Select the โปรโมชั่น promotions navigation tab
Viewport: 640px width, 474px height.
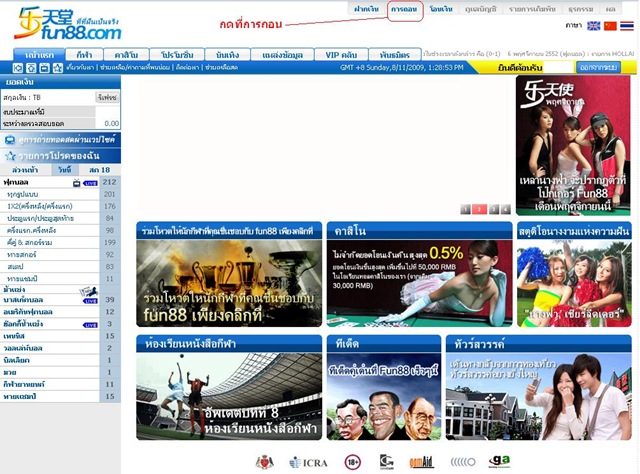(177, 55)
